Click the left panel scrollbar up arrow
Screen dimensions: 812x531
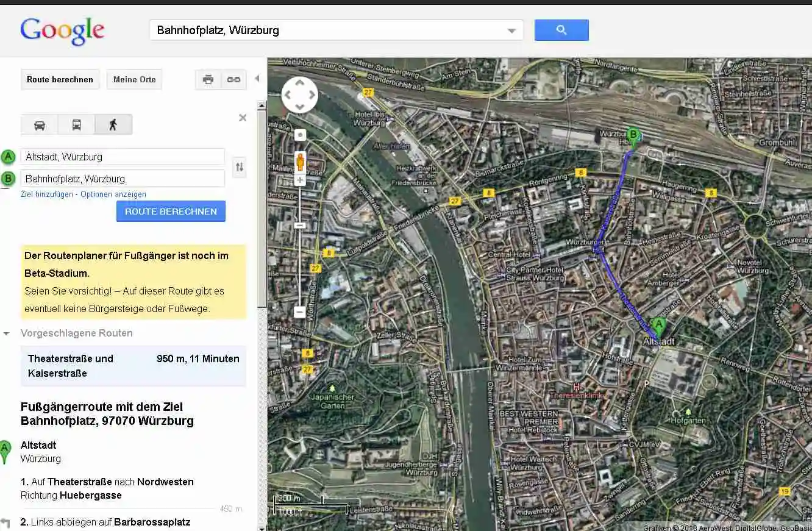point(262,105)
